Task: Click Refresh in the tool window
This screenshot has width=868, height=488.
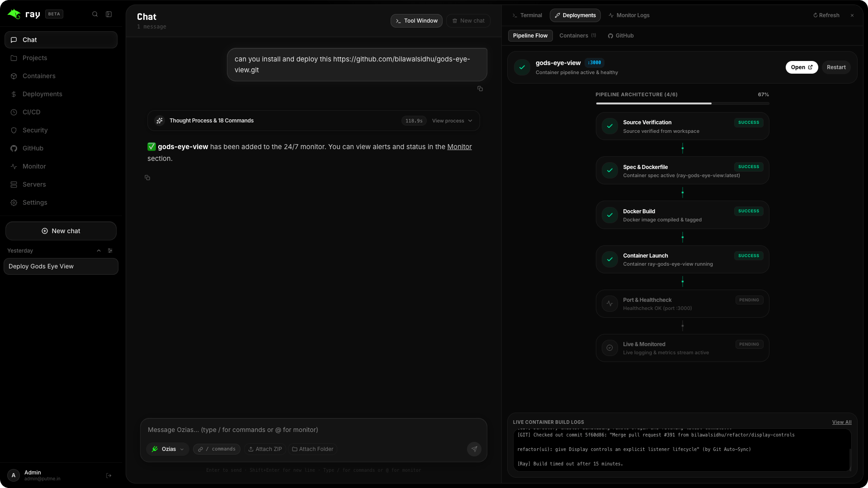Action: (826, 15)
